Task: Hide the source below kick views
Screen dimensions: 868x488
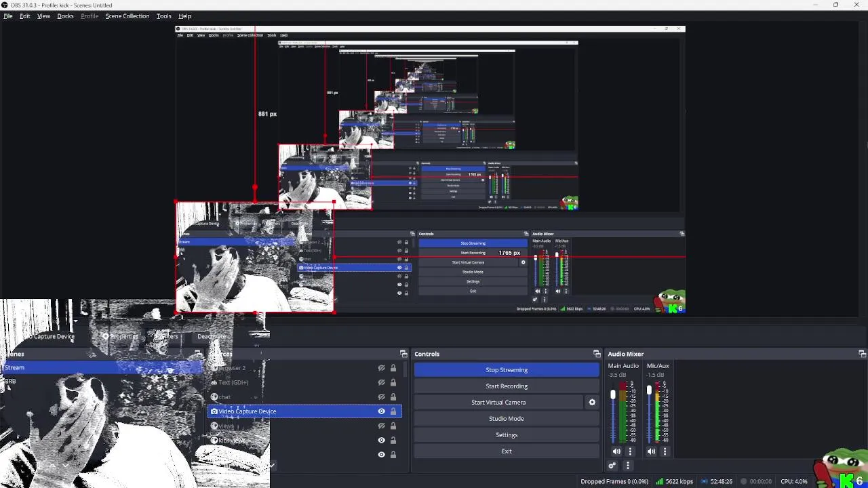Action: tap(381, 455)
